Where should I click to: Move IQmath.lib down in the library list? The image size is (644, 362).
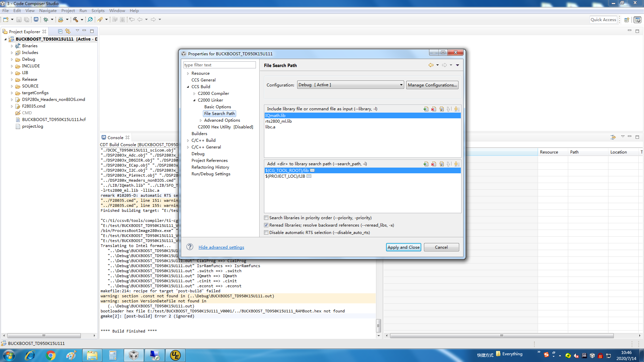[456, 109]
